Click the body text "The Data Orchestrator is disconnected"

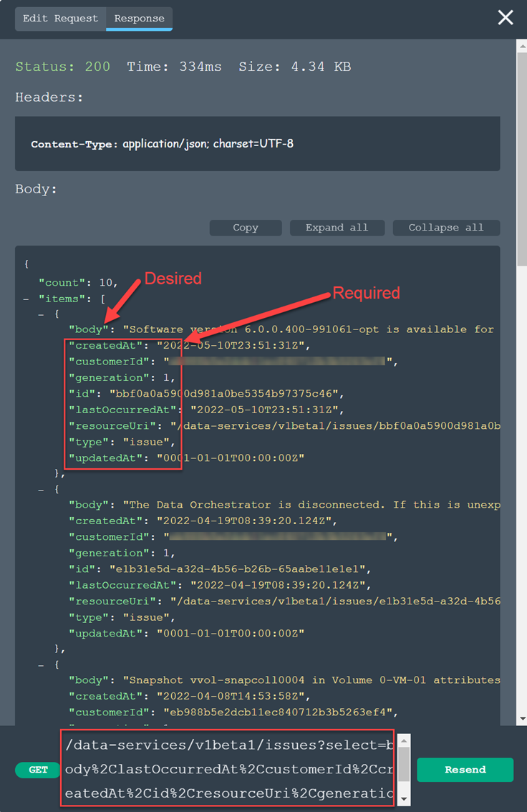(253, 505)
